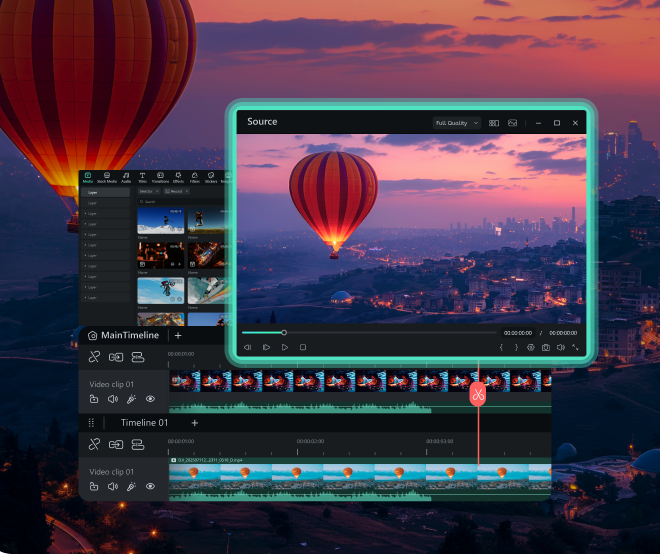Hide the MainTimeline Video clip 01 track
The height and width of the screenshot is (554, 660).
coord(150,399)
